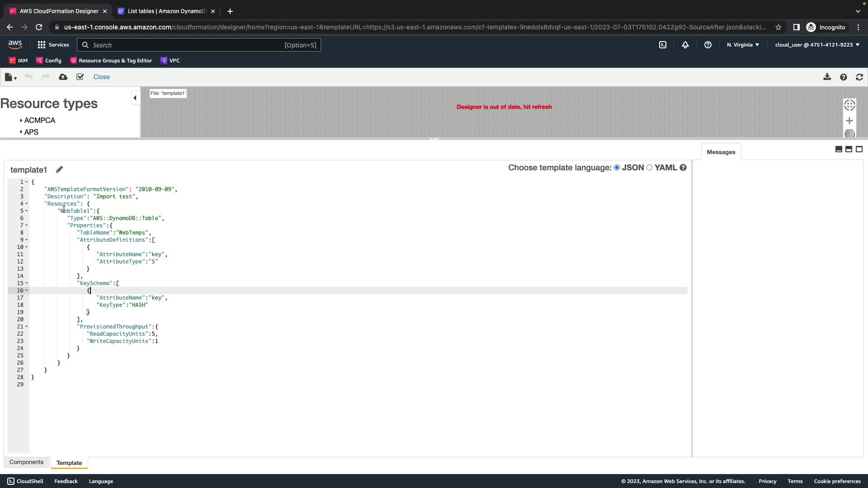Click the validate template checkmark icon
The height and width of the screenshot is (488, 868).
80,77
